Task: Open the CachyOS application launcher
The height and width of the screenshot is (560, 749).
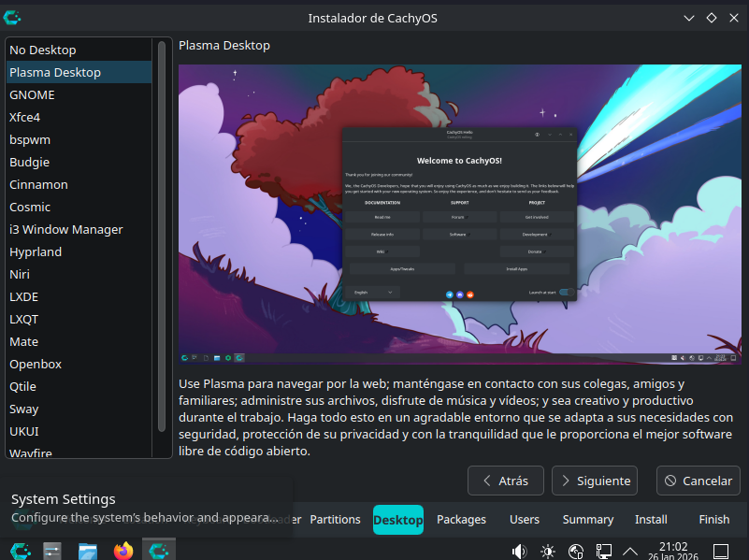Action: point(17,550)
